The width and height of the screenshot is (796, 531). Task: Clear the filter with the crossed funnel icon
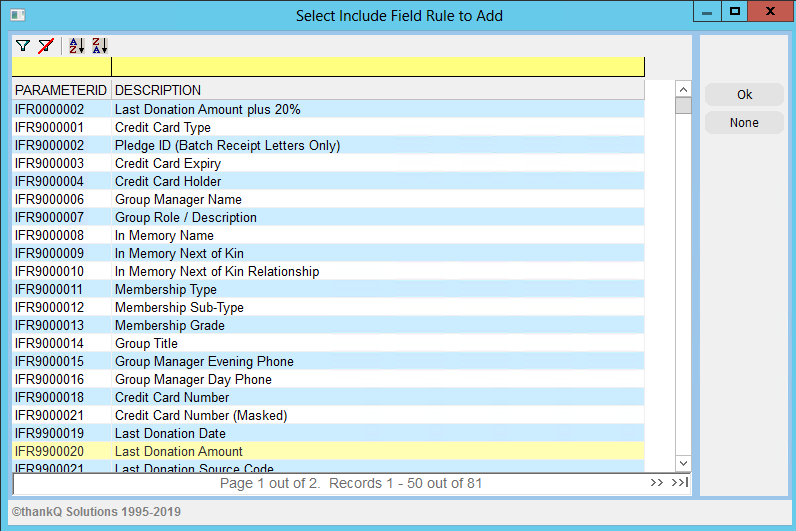(x=46, y=46)
